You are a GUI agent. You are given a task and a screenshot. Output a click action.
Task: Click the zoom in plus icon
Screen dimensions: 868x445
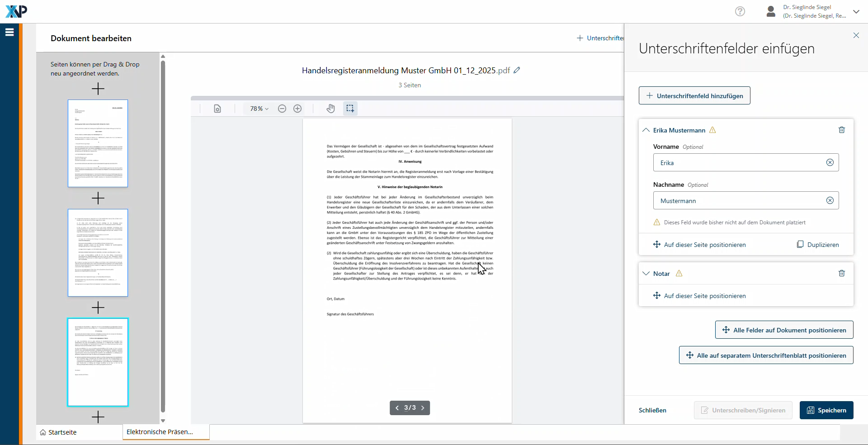click(x=297, y=109)
